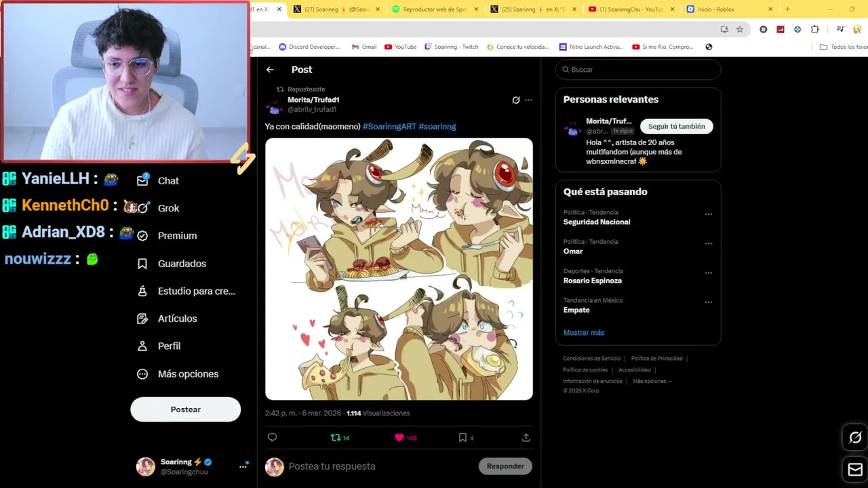This screenshot has width=868, height=488.
Task: Click the Postear button
Action: click(185, 409)
